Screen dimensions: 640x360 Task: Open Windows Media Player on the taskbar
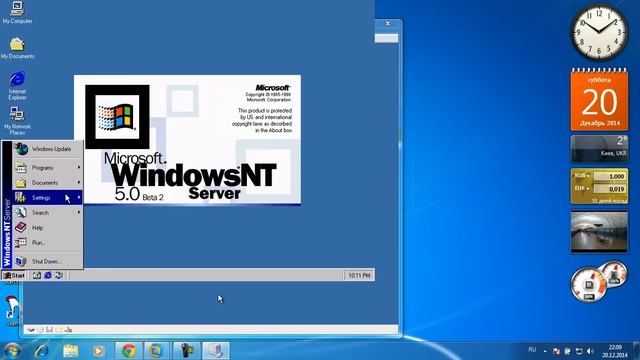tap(98, 351)
